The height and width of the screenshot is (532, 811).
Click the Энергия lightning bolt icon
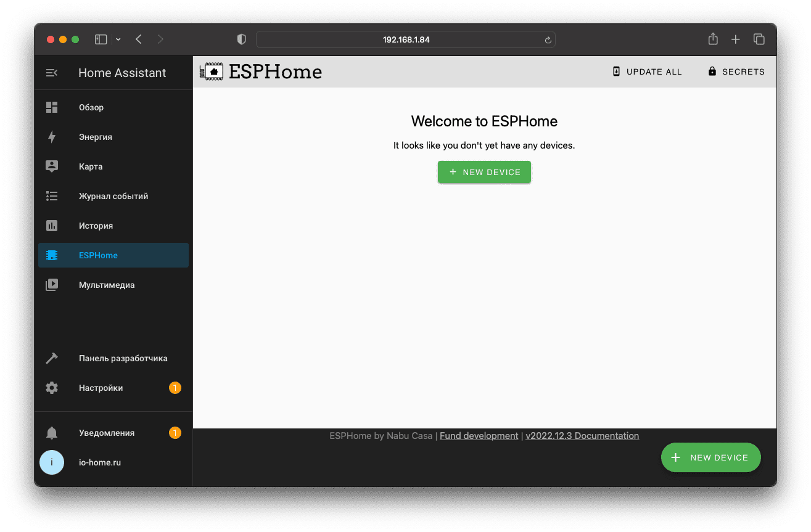[x=52, y=137]
